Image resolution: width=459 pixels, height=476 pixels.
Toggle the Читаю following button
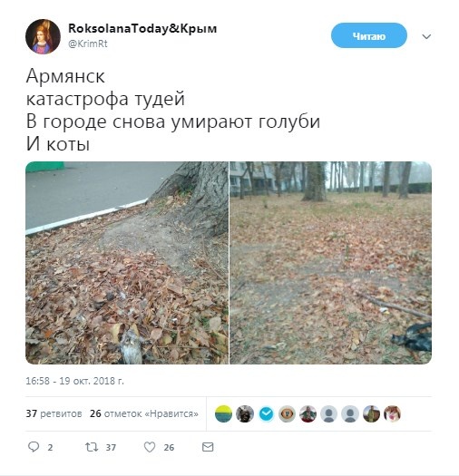tap(369, 36)
